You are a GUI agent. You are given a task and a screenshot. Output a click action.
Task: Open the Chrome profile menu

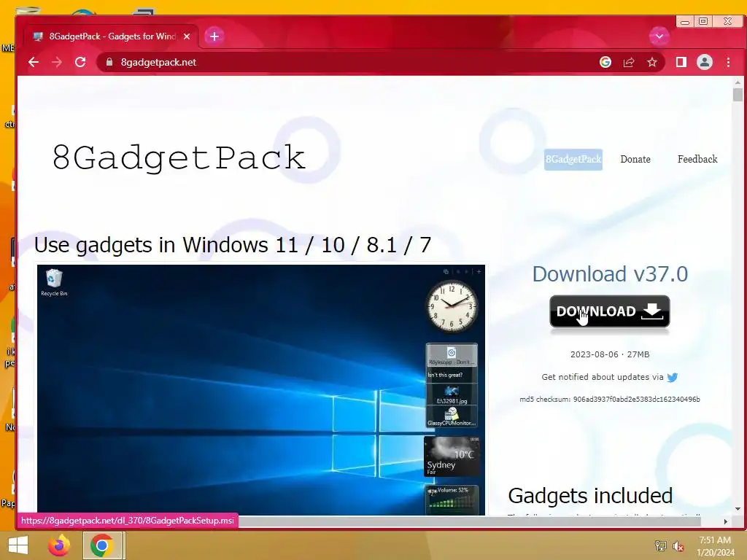(x=705, y=63)
